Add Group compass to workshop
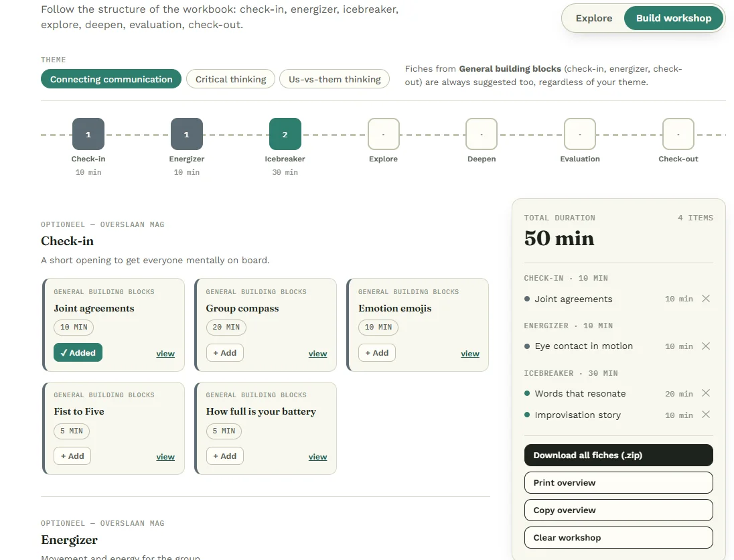Image resolution: width=734 pixels, height=560 pixels. [x=225, y=352]
